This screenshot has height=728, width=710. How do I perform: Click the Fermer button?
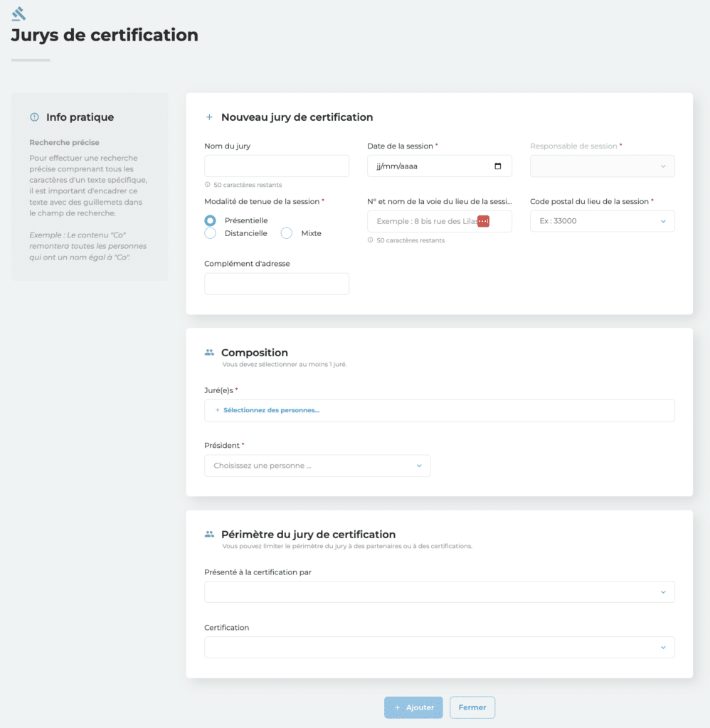tap(472, 707)
